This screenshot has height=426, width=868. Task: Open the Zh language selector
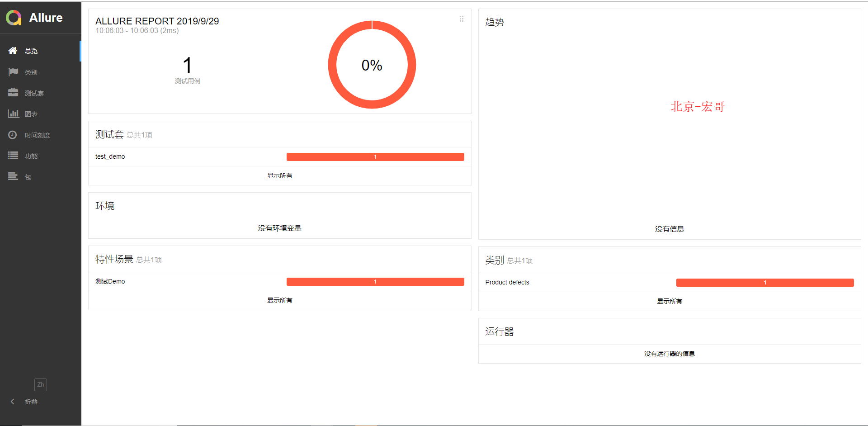pos(41,385)
